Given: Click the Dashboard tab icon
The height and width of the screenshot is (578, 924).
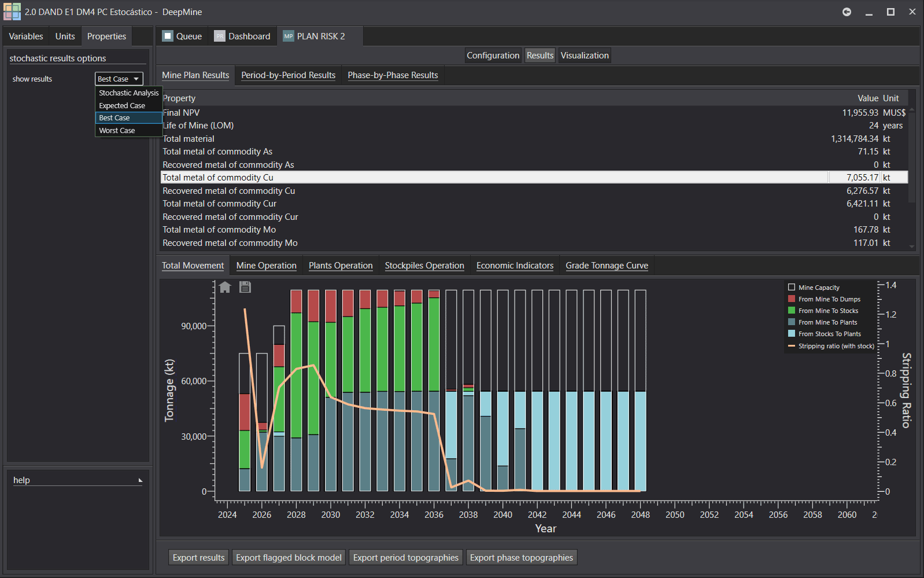Looking at the screenshot, I should tap(220, 36).
